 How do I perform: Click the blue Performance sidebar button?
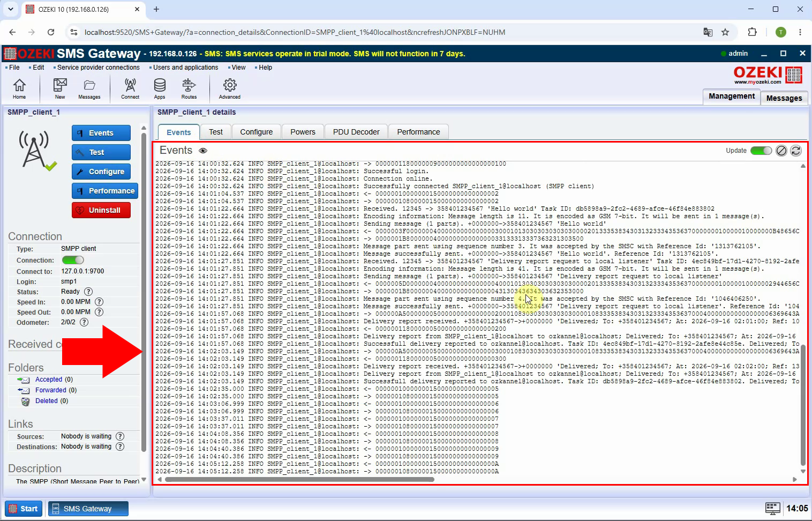click(105, 191)
